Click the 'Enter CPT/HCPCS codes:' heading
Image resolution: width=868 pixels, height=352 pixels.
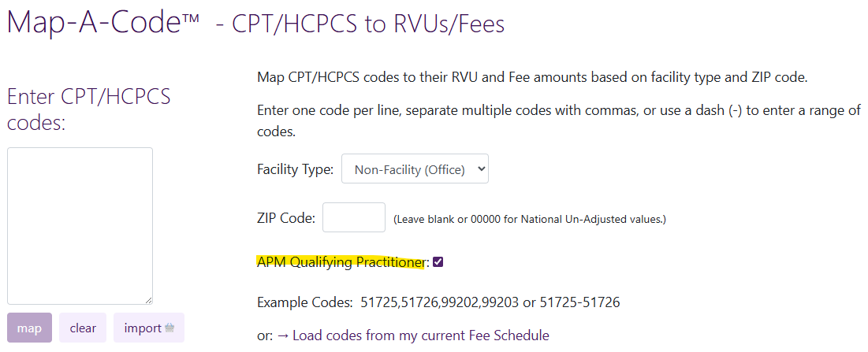(89, 110)
